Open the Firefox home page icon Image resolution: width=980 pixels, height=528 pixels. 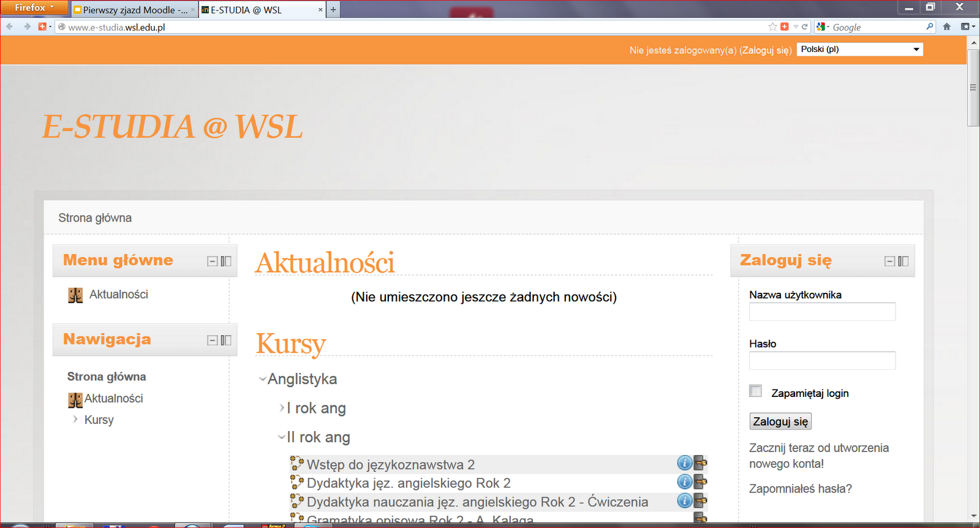click(947, 26)
